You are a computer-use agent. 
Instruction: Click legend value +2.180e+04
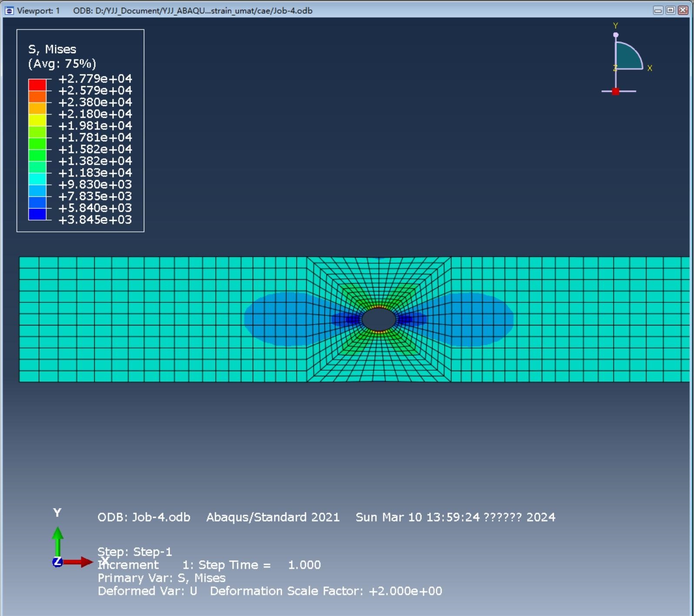(95, 114)
